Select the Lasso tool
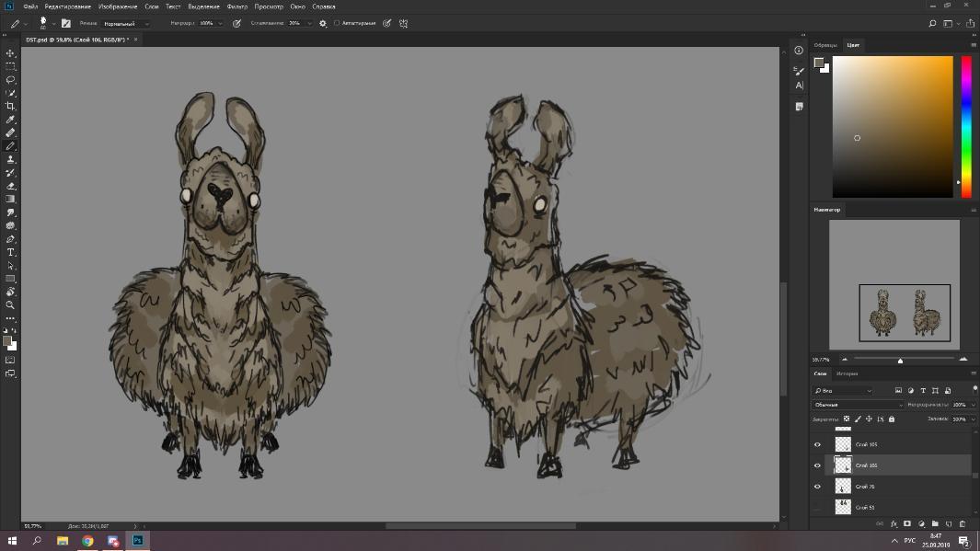 11,80
